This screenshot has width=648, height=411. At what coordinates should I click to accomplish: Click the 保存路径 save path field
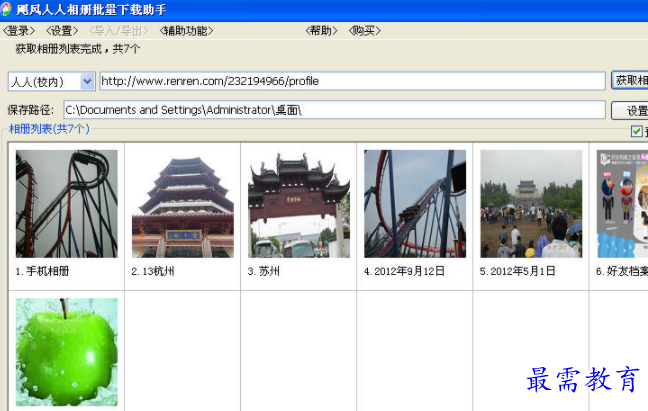334,110
